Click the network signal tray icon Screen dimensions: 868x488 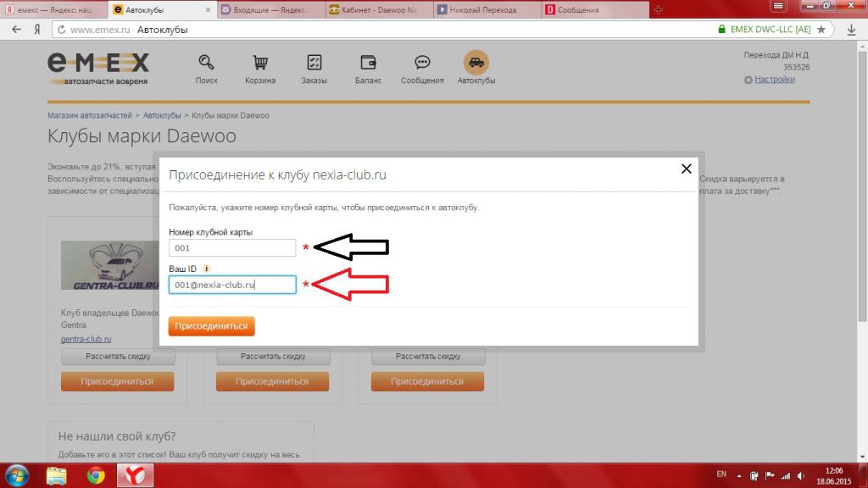click(786, 476)
